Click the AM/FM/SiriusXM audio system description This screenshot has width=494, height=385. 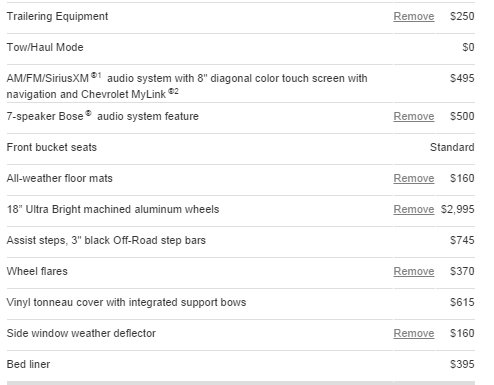pos(187,86)
